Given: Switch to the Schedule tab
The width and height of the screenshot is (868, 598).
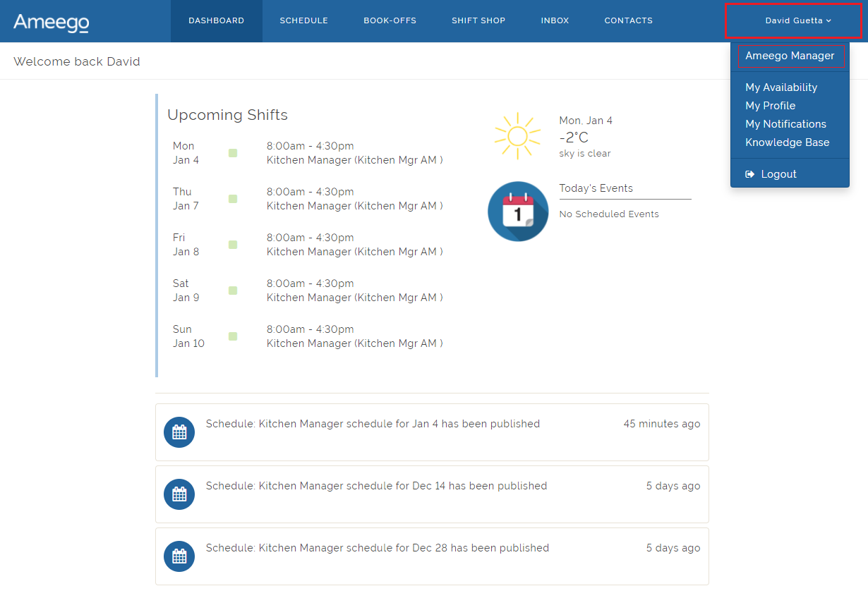Looking at the screenshot, I should (x=303, y=20).
